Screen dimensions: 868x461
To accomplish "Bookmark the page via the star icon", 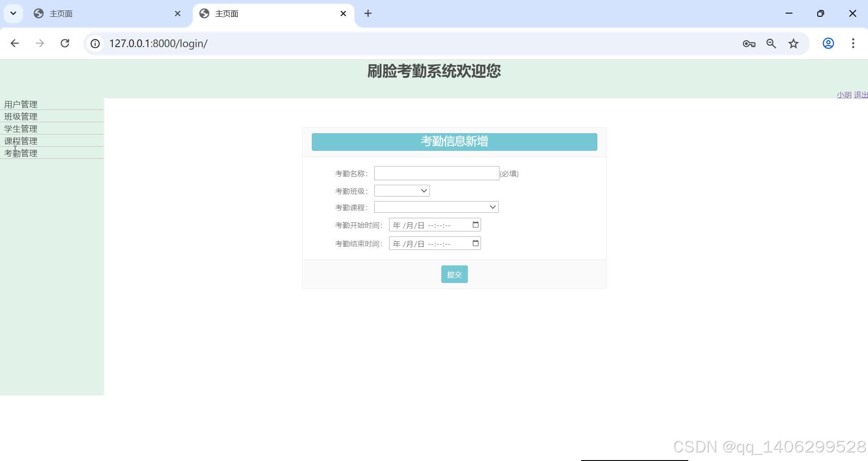I will click(793, 43).
